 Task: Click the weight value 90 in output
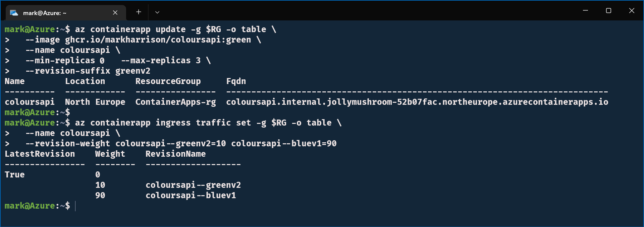(100, 196)
